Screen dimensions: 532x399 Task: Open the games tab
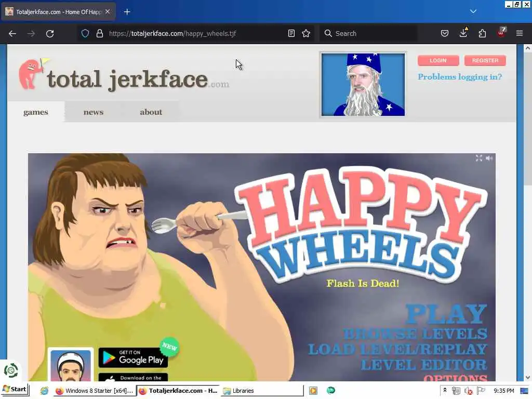(36, 112)
